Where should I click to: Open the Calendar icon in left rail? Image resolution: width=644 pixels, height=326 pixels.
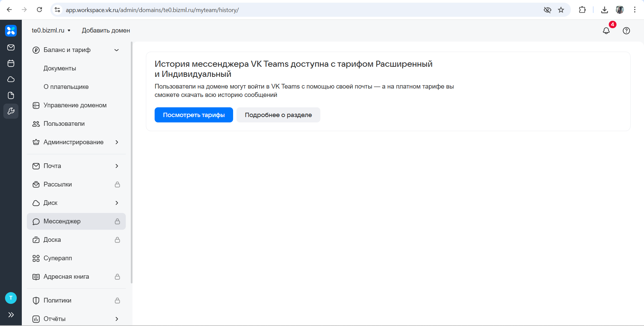point(11,63)
